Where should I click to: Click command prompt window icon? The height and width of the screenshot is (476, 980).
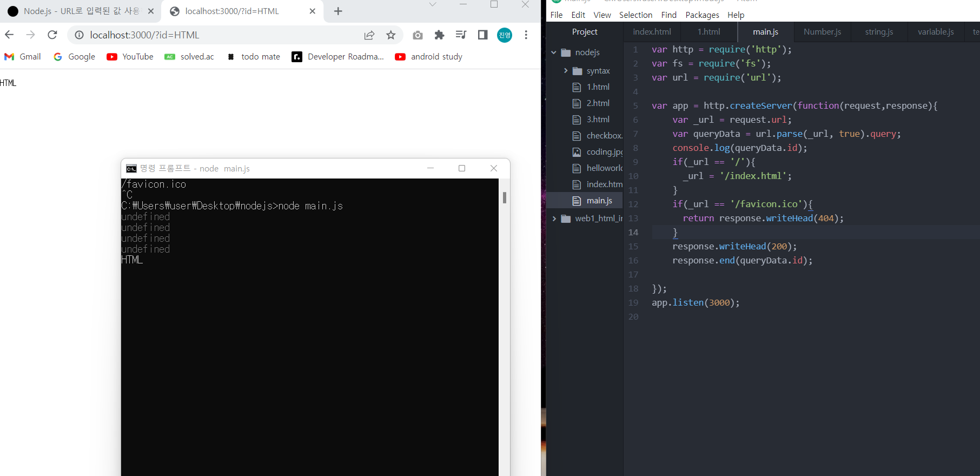click(131, 169)
